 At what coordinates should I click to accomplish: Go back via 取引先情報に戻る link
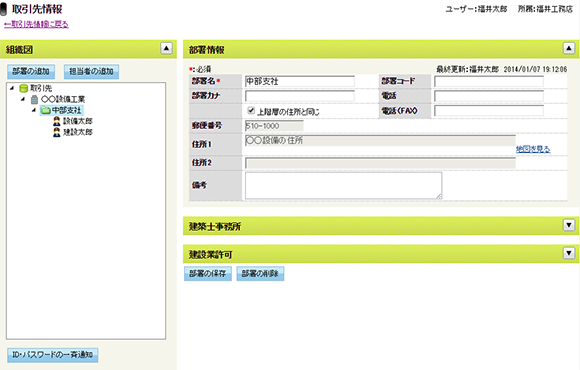pyautogui.click(x=36, y=24)
